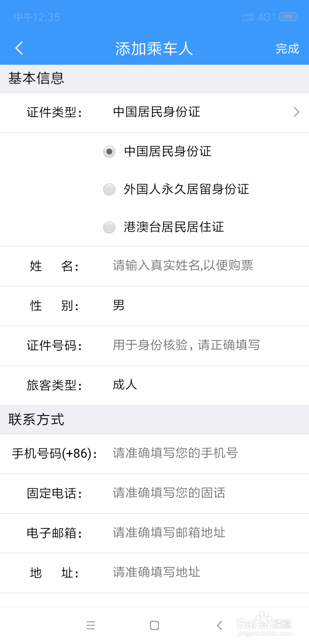Tap the battery indicator in status bar

(288, 17)
